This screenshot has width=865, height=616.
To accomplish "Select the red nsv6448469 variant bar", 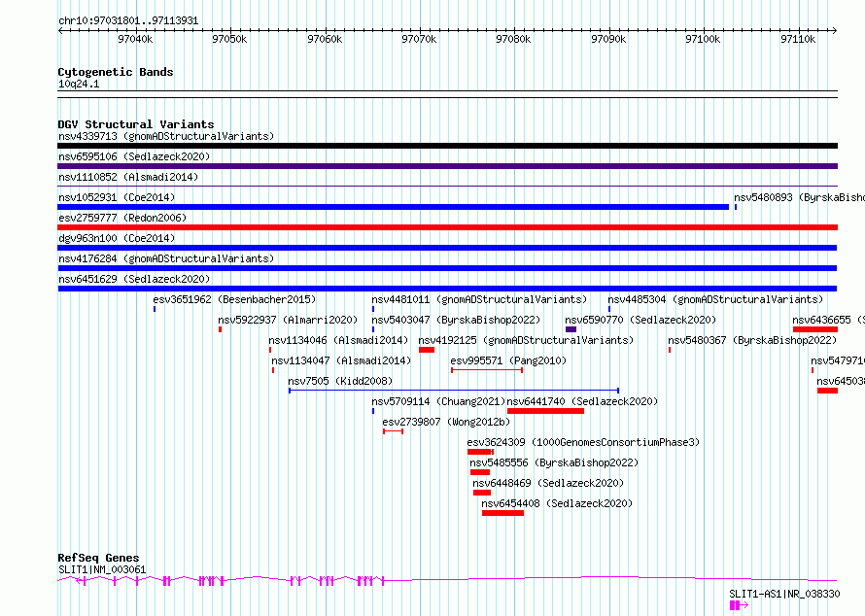I will [x=482, y=493].
